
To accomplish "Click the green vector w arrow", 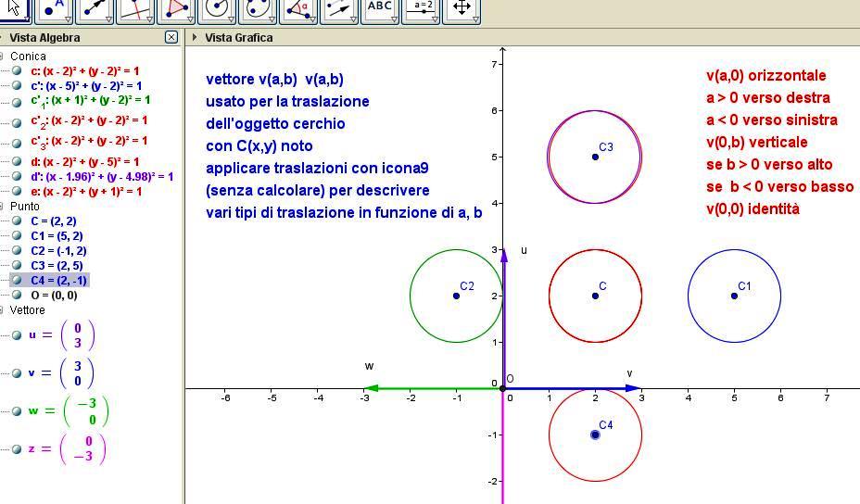I will click(433, 388).
